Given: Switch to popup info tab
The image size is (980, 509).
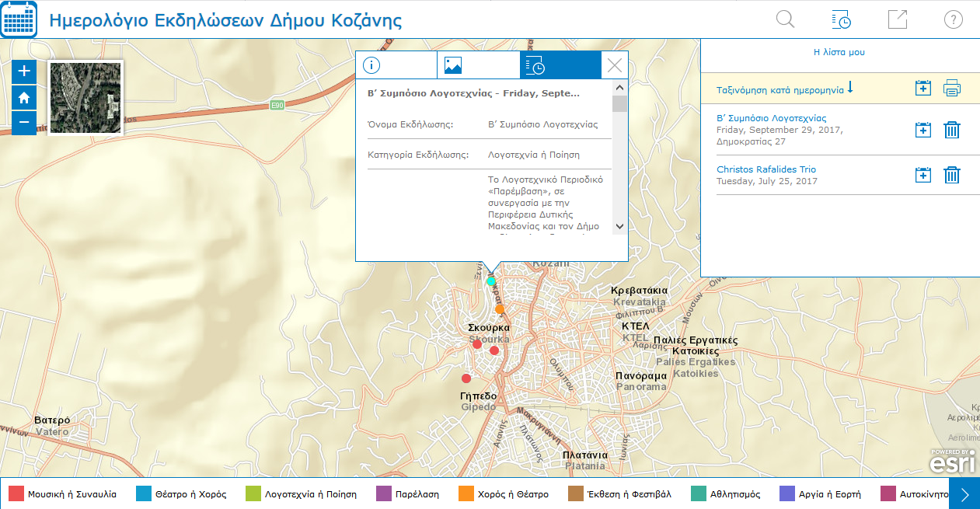Looking at the screenshot, I should point(396,65).
